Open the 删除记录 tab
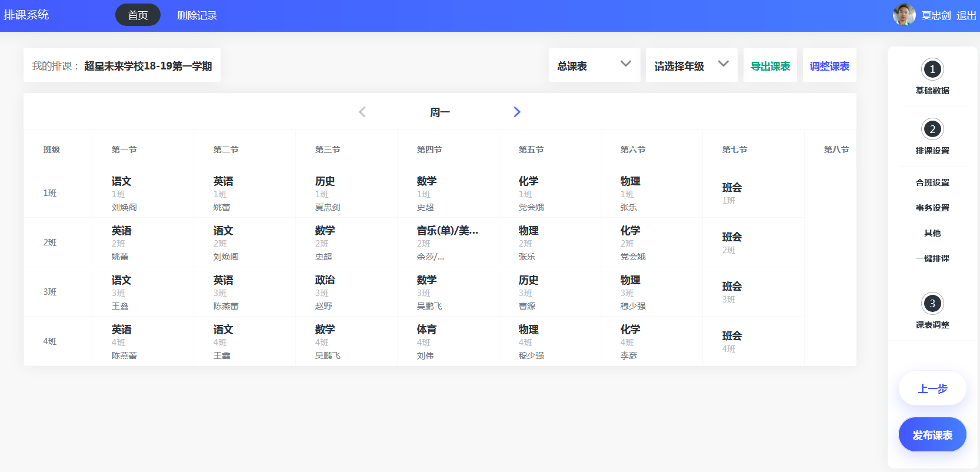Viewport: 980px width, 472px height. pyautogui.click(x=197, y=15)
